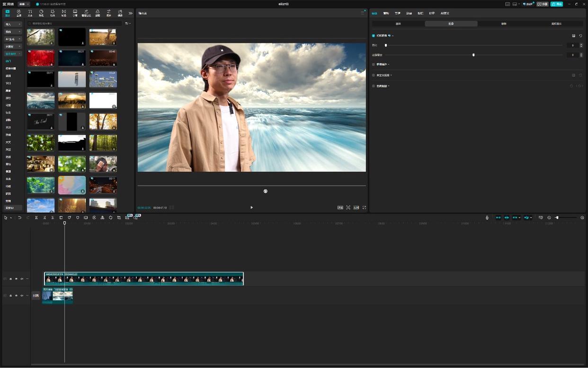Click the blue Export button
Image resolution: width=588 pixels, height=368 pixels.
coord(556,4)
